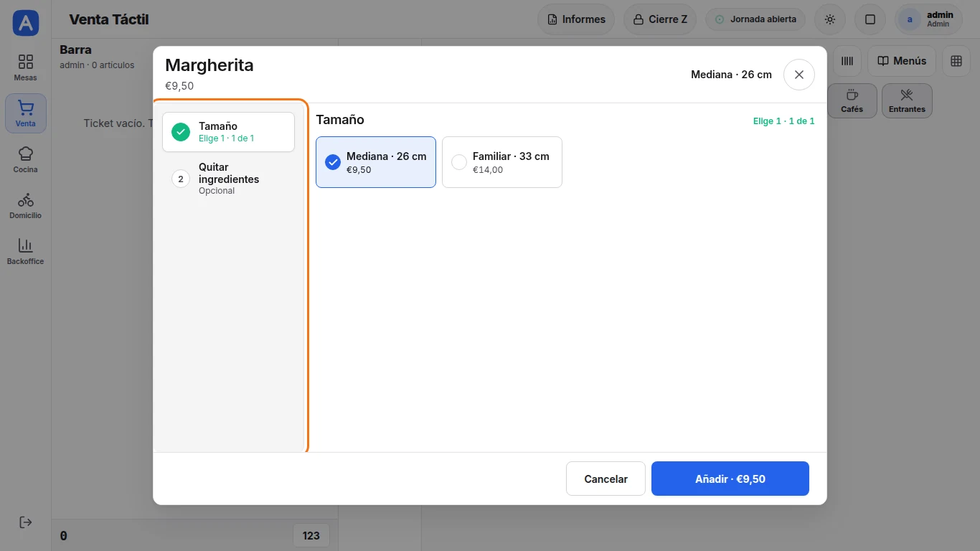Open the admin user menu

pos(930,19)
